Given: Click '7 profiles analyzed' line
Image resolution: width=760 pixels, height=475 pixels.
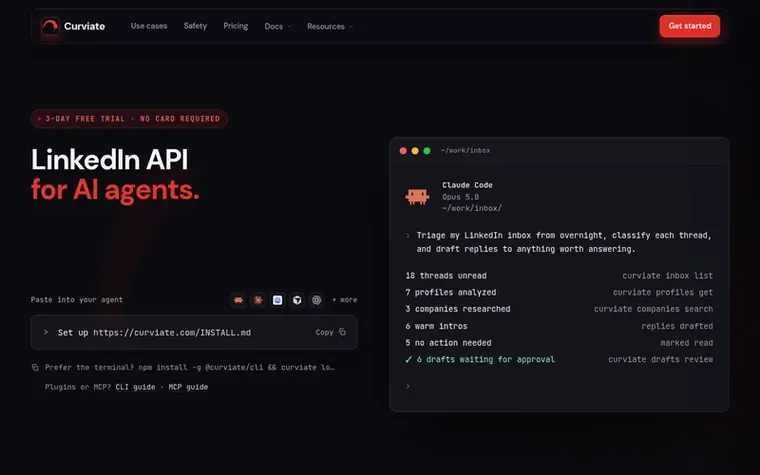Looking at the screenshot, I should point(451,292).
